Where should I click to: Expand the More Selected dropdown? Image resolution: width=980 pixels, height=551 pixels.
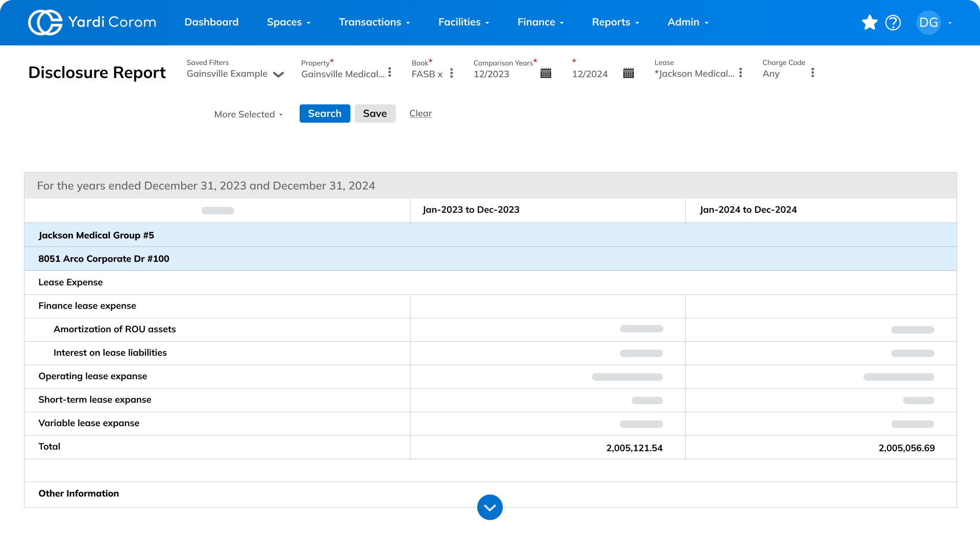pyautogui.click(x=249, y=114)
